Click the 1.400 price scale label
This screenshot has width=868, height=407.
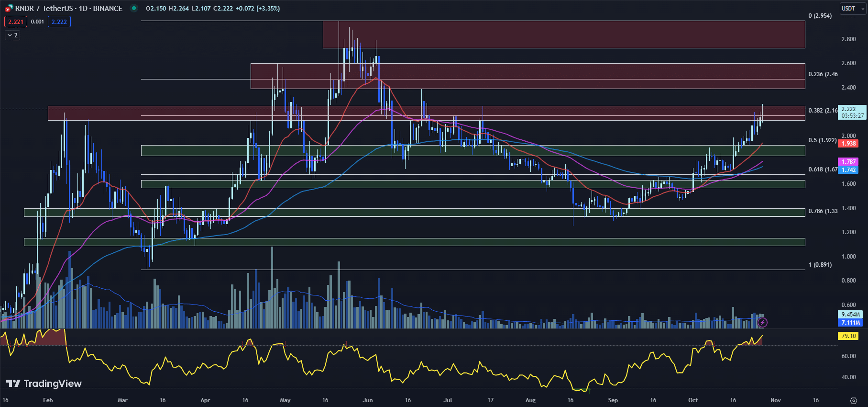849,208
